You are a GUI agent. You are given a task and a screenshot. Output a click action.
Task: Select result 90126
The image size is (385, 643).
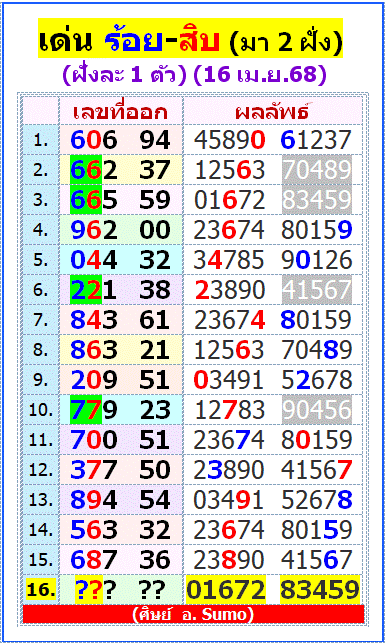(x=317, y=260)
